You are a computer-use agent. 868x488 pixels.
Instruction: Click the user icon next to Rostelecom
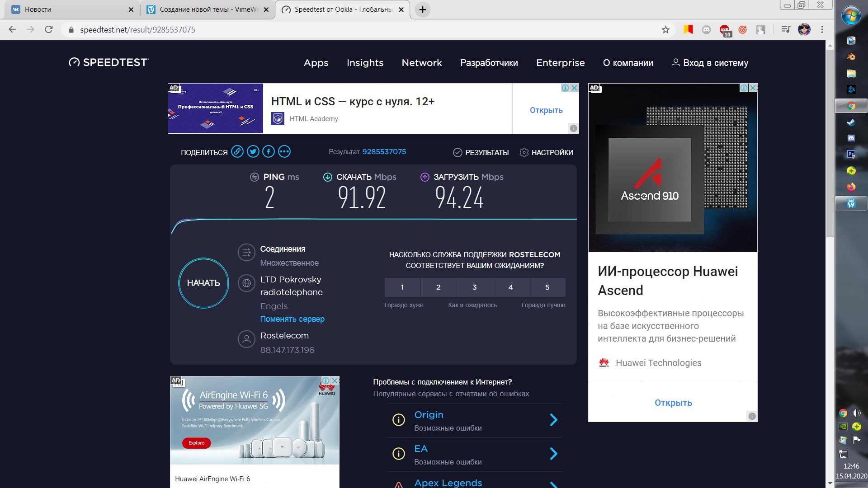(x=246, y=339)
